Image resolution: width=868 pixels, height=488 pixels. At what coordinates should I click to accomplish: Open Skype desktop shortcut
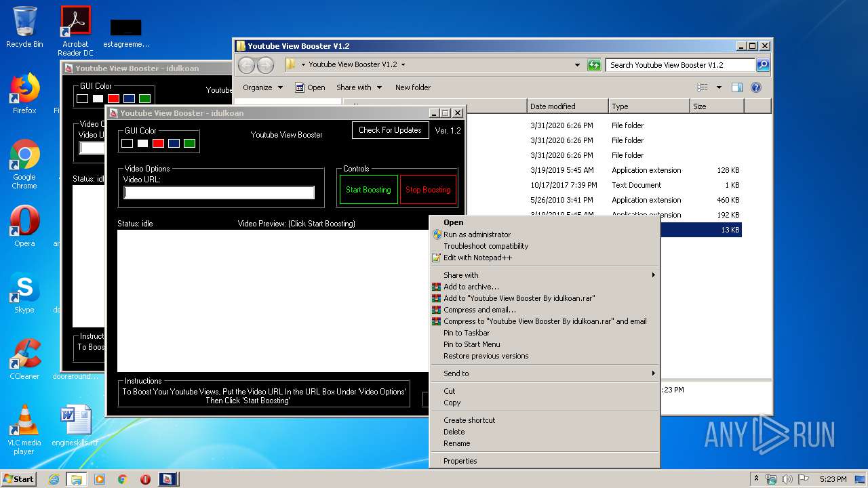click(24, 293)
